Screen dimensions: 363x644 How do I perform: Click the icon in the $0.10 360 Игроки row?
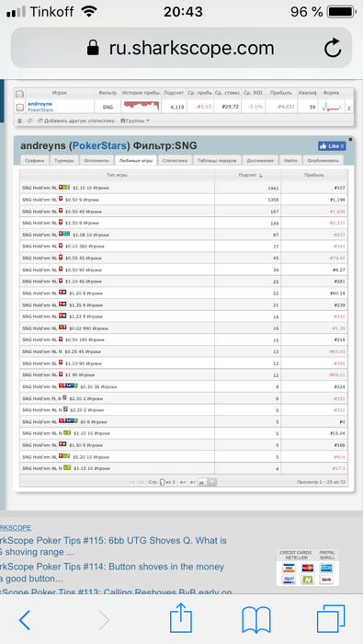tap(61, 246)
